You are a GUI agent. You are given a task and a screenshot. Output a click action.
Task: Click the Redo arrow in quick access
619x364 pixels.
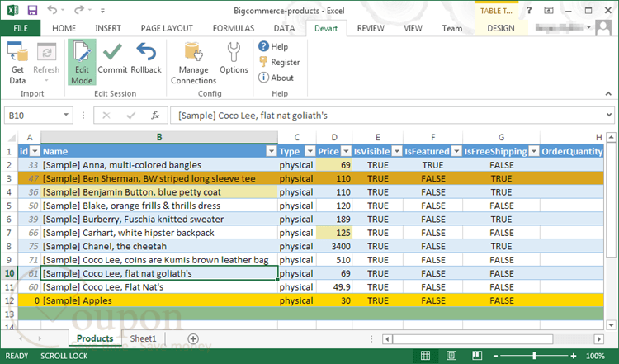[79, 10]
